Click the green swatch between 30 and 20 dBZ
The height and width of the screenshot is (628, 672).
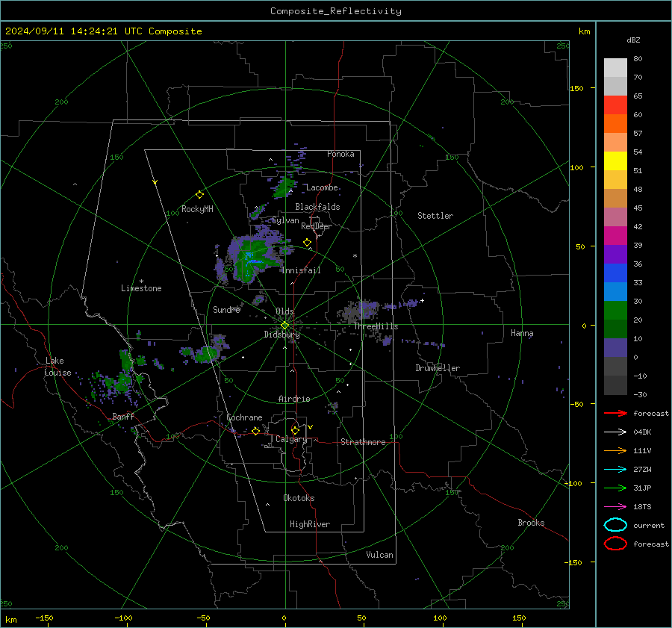tap(615, 310)
